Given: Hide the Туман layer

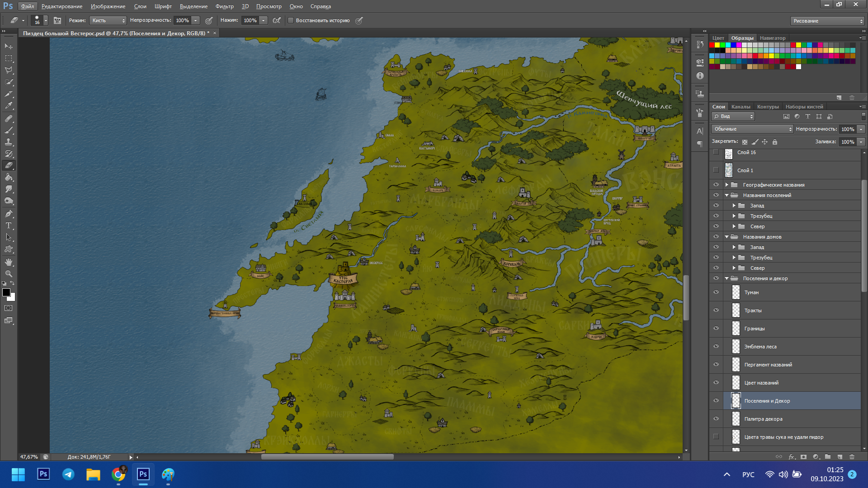Looking at the screenshot, I should click(716, 292).
